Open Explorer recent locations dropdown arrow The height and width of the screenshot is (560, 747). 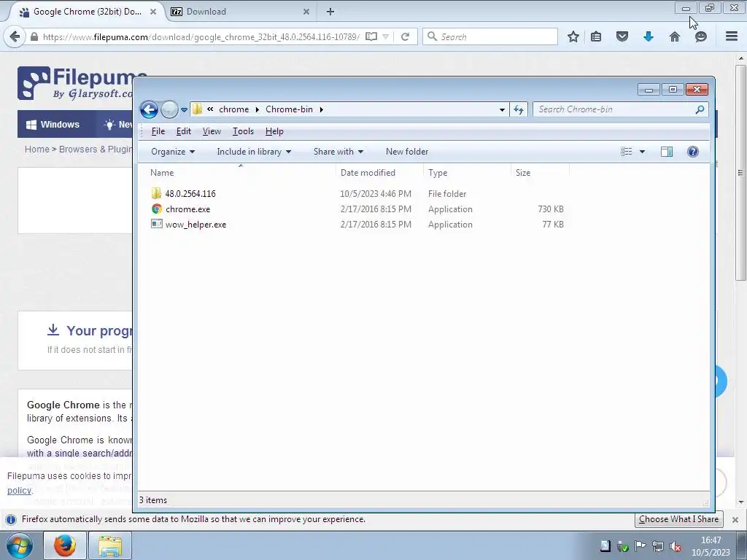click(184, 110)
